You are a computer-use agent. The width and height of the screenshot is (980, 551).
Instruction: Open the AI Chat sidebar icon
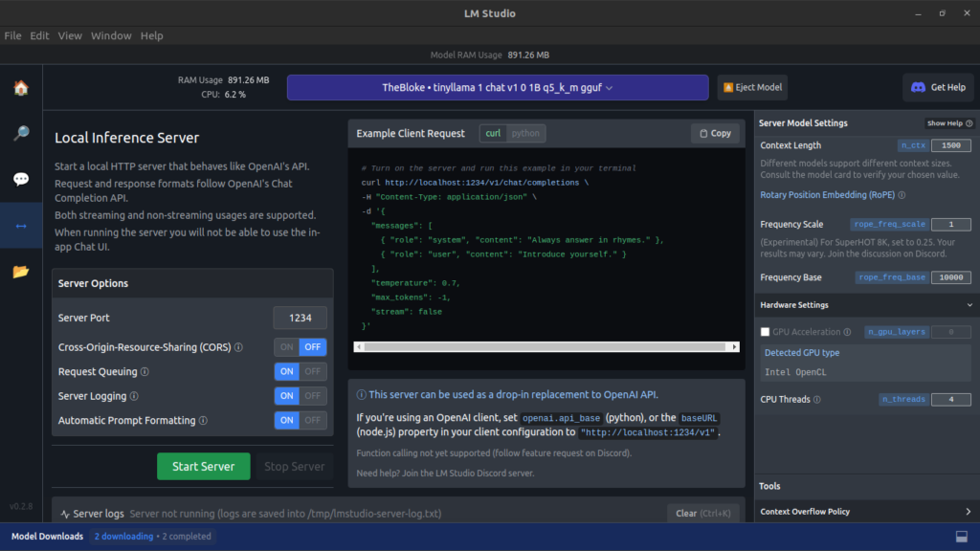coord(20,179)
